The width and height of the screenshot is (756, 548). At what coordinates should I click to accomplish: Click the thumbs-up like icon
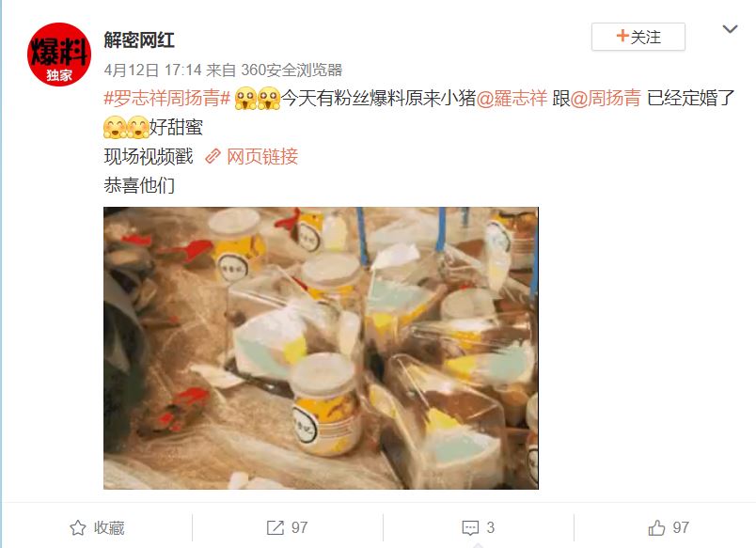coord(656,527)
